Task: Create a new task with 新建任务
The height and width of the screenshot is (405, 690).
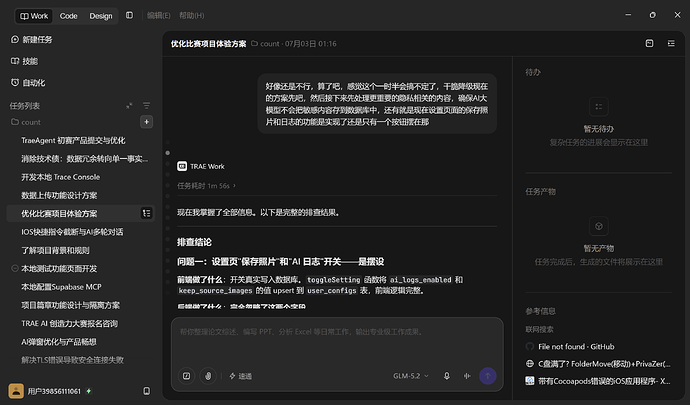Action: click(32, 40)
